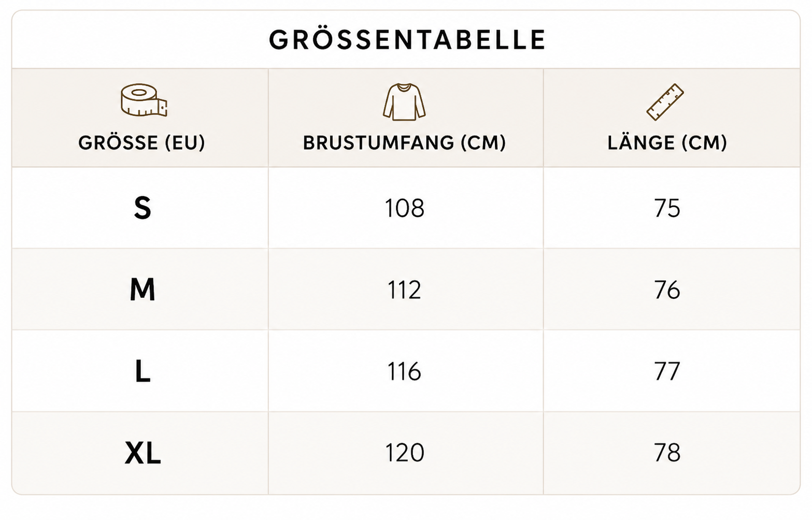Click length value 76
The image size is (812, 520).
[667, 290]
